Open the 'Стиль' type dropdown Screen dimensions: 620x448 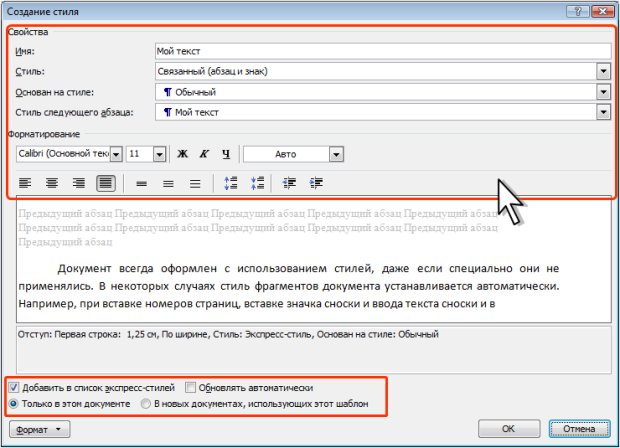coord(603,71)
